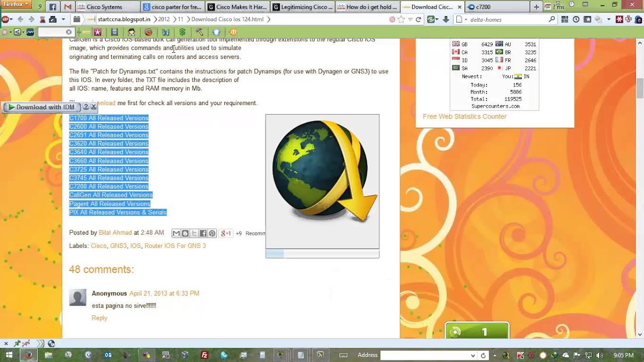Open the history dropdown arrow beside the briefcase icon
The image size is (644, 362).
63,19
